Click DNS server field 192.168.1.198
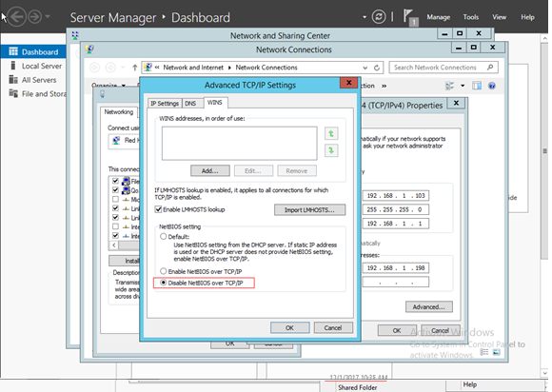This screenshot has width=552, height=392. [x=395, y=267]
